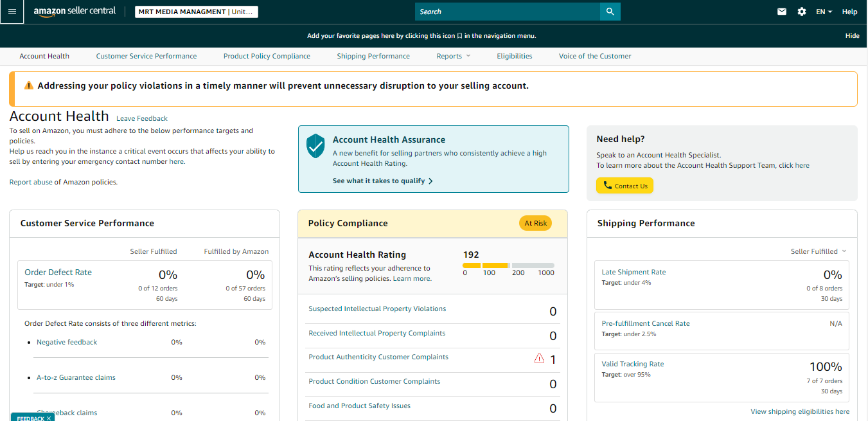The image size is (868, 421).
Task: Open the Order Defect Rate link
Action: [58, 273]
